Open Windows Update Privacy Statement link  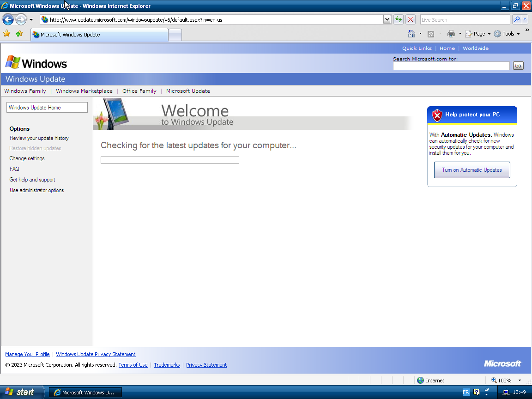(96, 354)
